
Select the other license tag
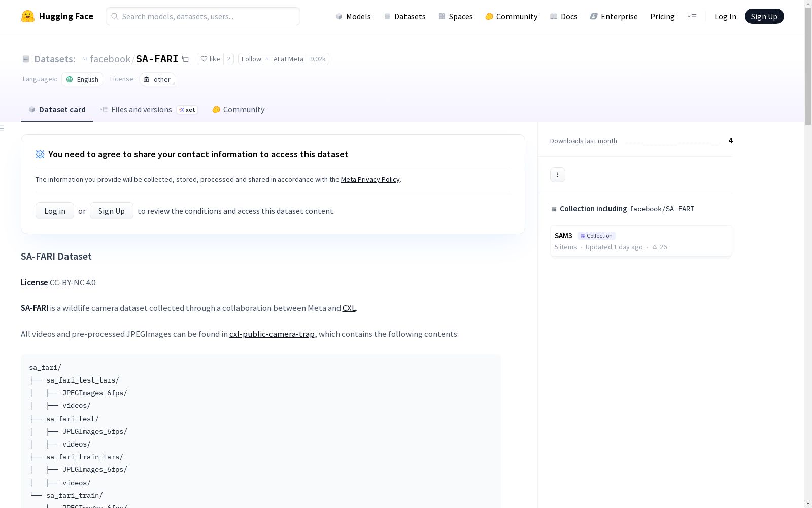157,79
